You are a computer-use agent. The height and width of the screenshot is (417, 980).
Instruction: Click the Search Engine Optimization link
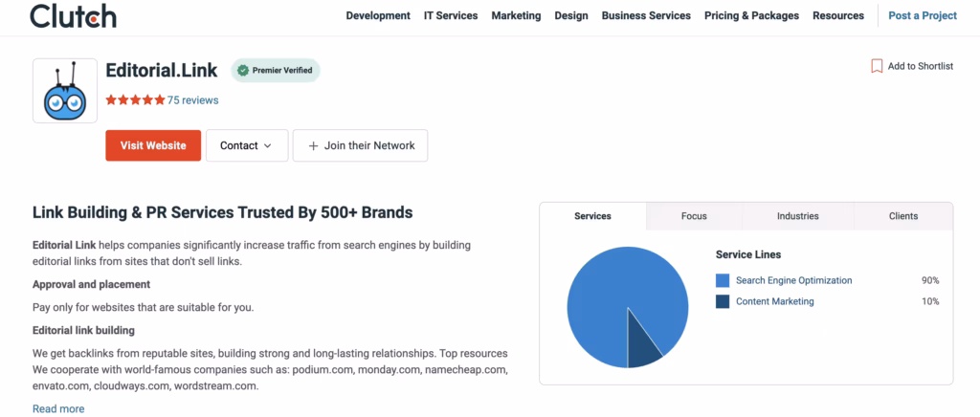click(x=793, y=280)
